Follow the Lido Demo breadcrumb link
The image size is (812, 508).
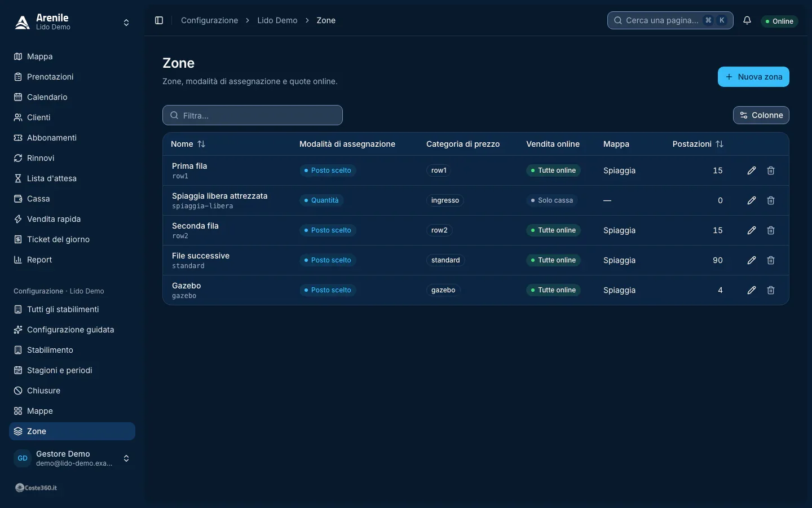pos(277,20)
